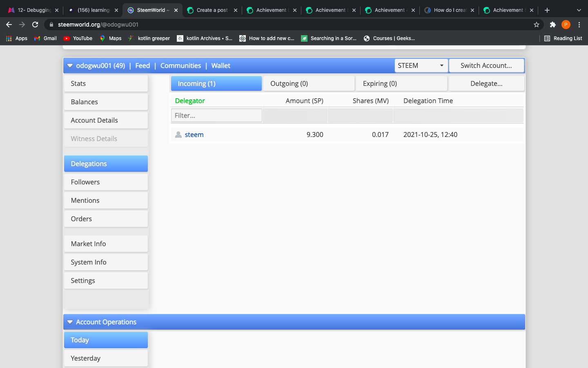Open the Maps bookmark
This screenshot has height=368, width=588.
pos(110,38)
